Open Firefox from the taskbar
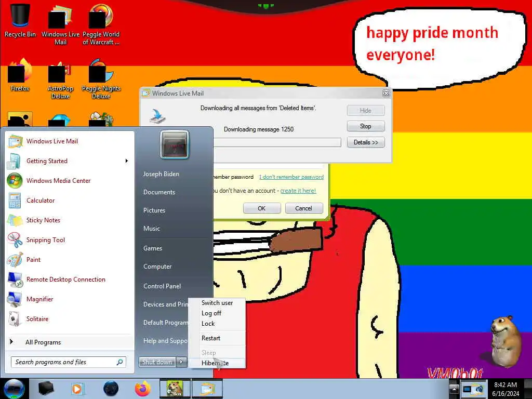This screenshot has height=399, width=532. tap(143, 389)
